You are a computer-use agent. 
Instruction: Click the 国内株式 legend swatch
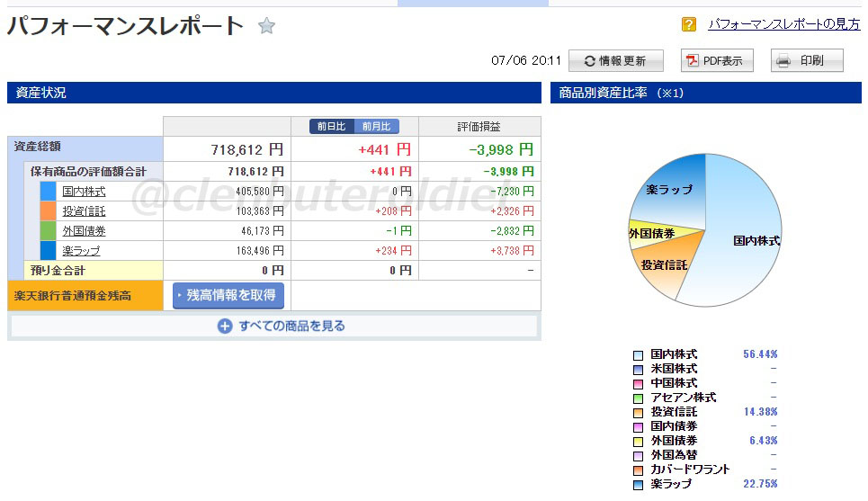click(x=639, y=355)
